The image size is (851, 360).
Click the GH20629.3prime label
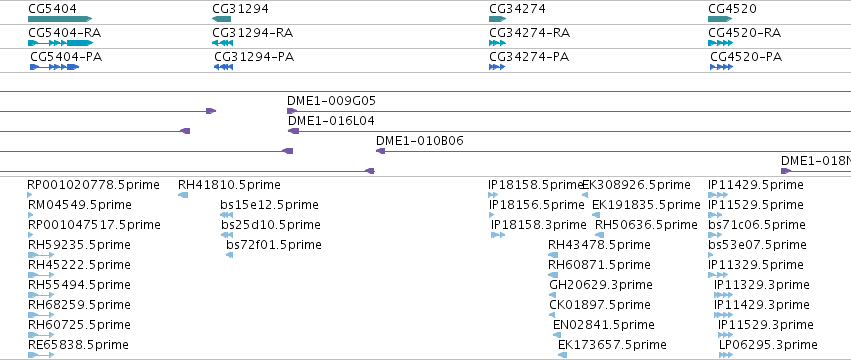coord(601,285)
